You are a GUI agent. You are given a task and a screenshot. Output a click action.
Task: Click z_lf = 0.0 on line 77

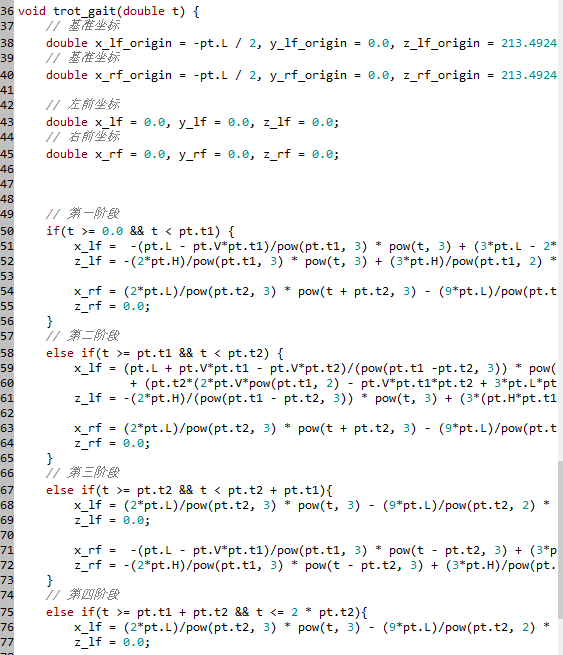pos(112,642)
